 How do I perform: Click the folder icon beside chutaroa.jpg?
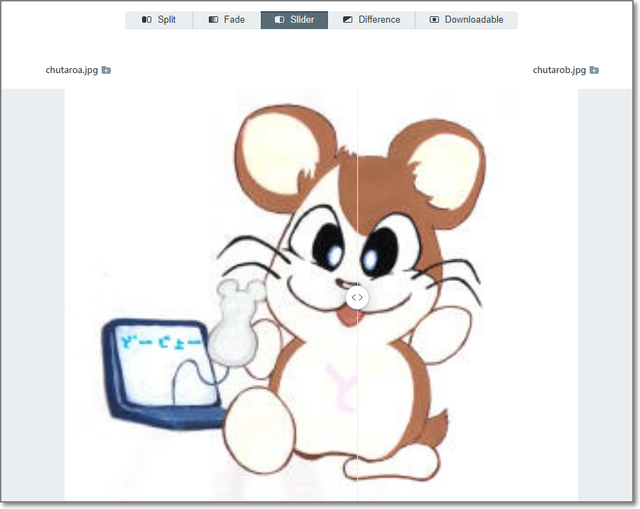tap(106, 71)
